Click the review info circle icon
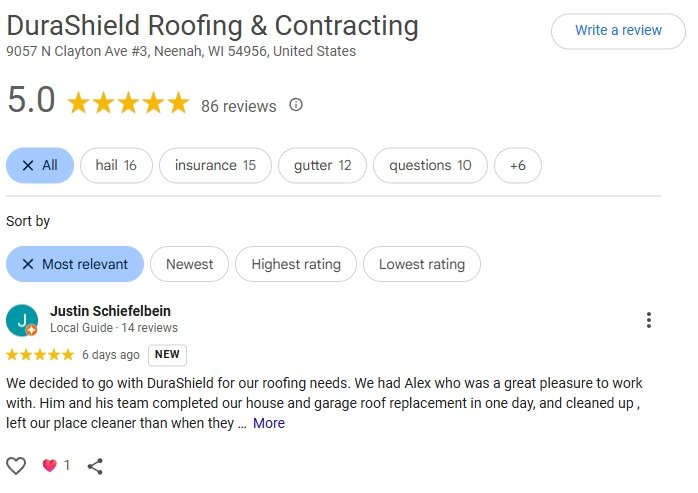Viewport: 698px width, 493px height. [x=296, y=105]
